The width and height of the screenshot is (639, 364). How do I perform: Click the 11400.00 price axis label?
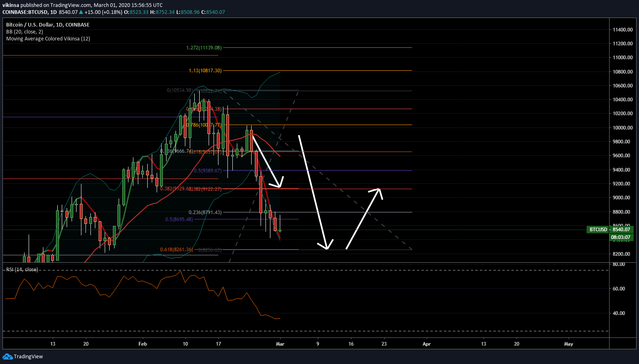coord(623,30)
